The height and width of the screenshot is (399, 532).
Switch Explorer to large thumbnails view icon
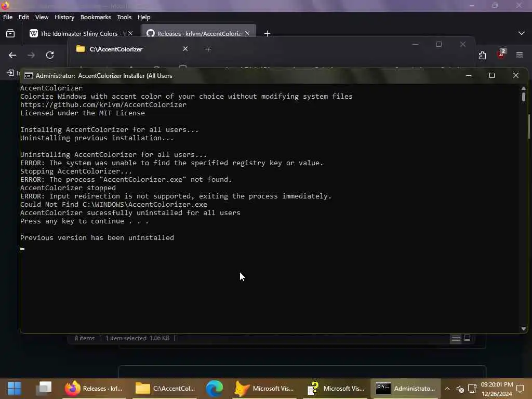(467, 338)
